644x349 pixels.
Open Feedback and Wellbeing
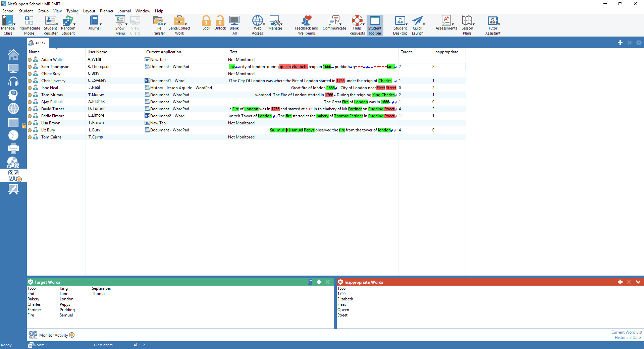[306, 24]
